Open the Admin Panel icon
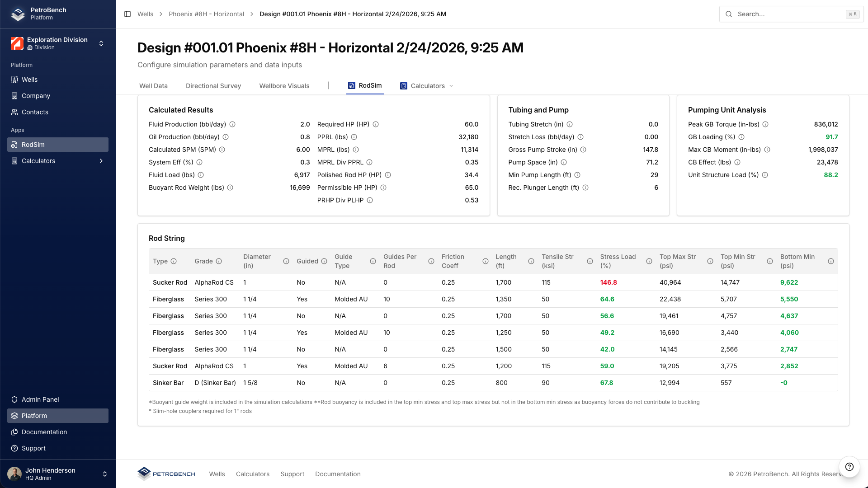868x488 pixels. pyautogui.click(x=14, y=399)
